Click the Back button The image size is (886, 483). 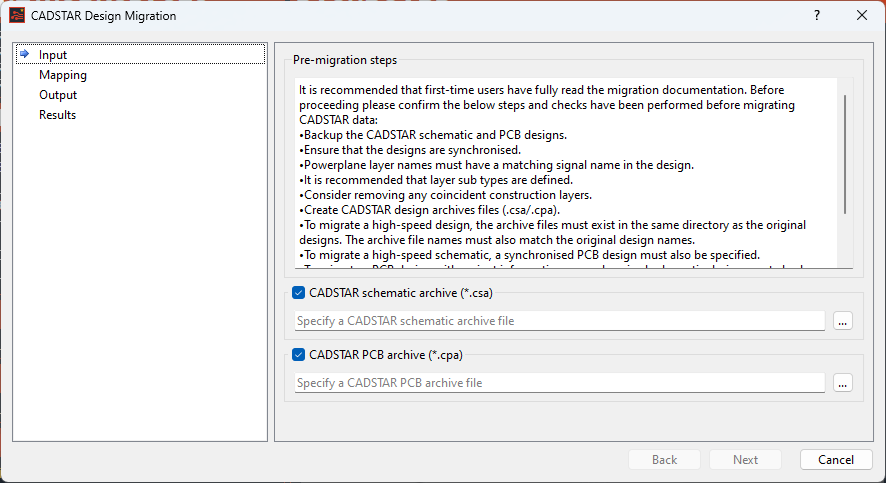664,460
